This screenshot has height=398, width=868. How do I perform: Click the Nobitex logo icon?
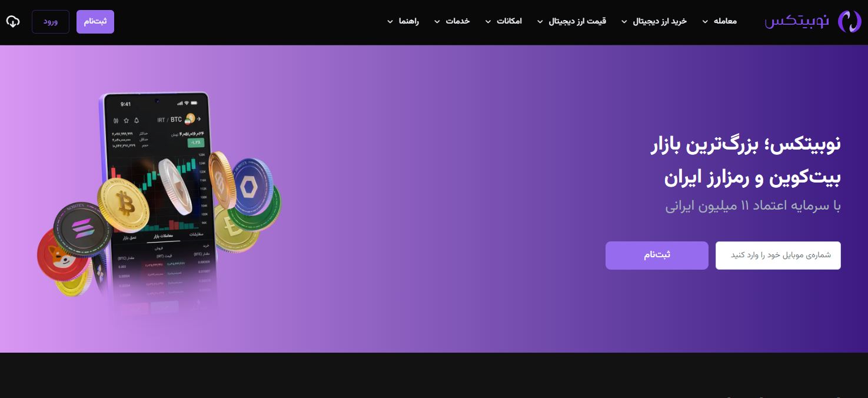[x=849, y=21]
